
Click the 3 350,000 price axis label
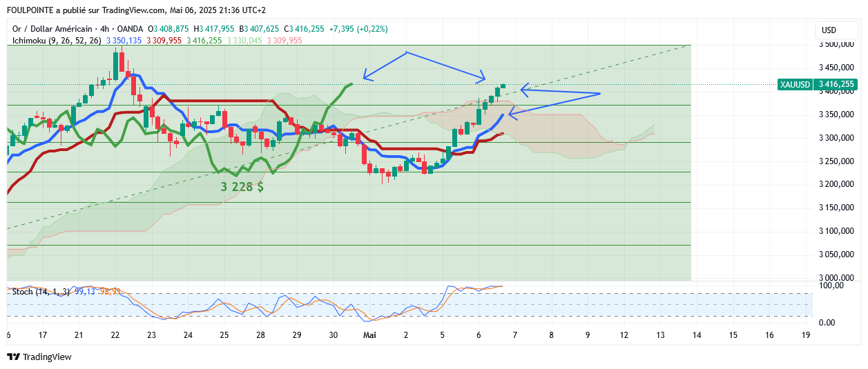(x=838, y=114)
